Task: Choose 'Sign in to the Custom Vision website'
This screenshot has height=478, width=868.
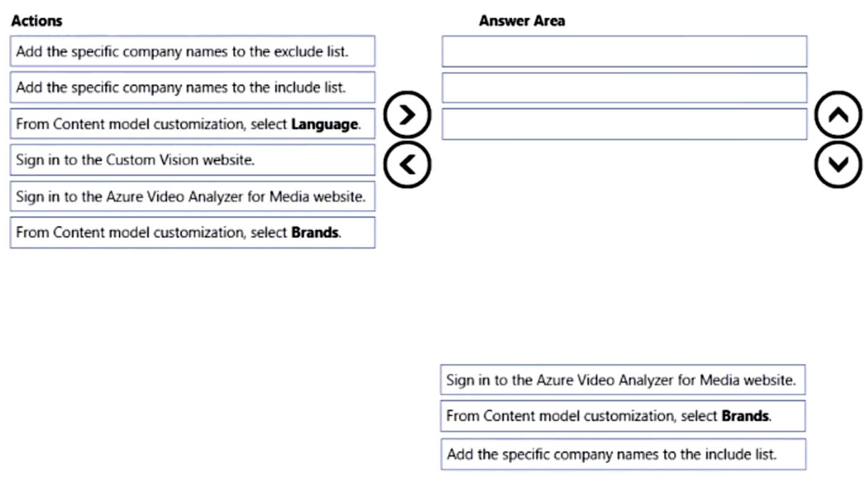Action: coord(192,160)
